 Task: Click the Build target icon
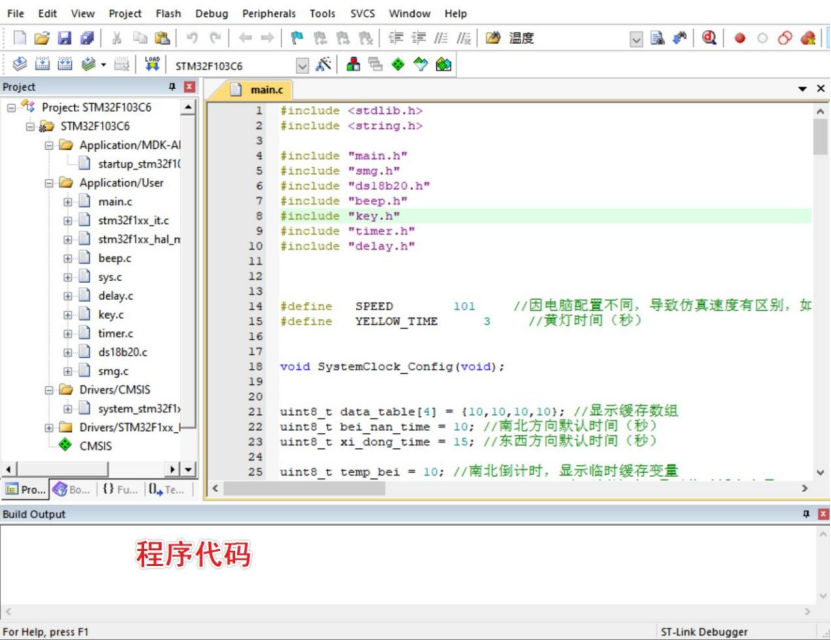click(42, 65)
